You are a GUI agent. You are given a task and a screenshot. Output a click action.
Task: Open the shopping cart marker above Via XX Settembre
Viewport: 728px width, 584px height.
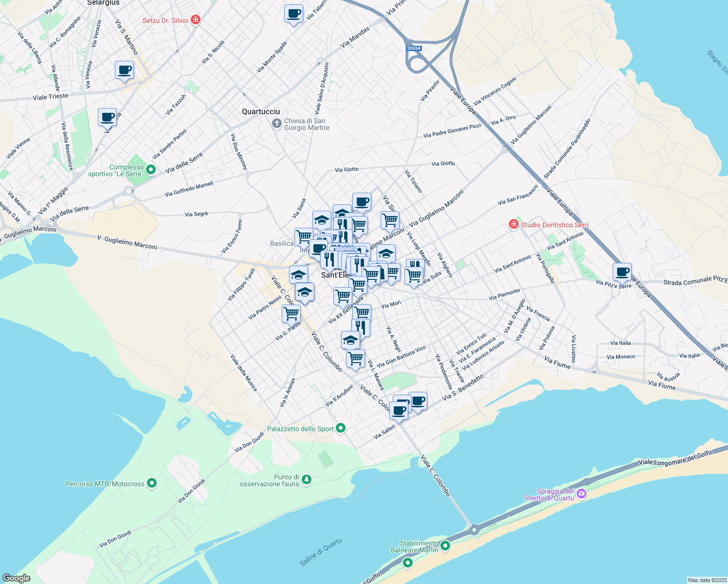pyautogui.click(x=343, y=296)
